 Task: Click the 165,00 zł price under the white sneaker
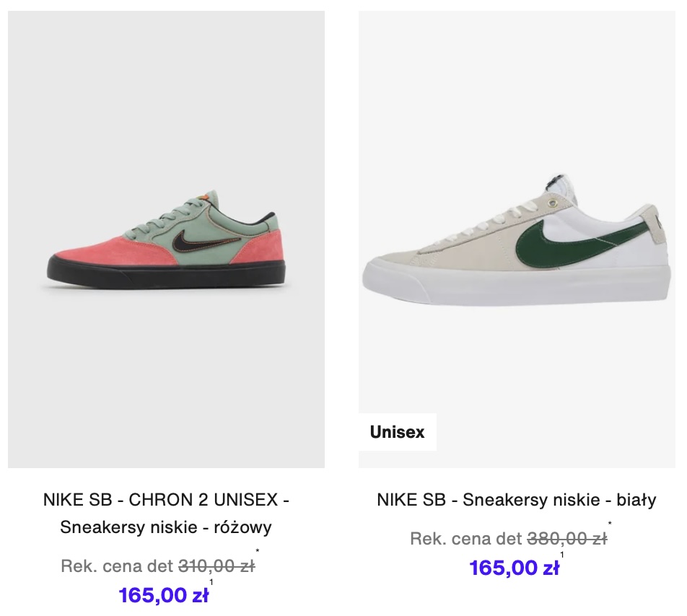coord(514,568)
